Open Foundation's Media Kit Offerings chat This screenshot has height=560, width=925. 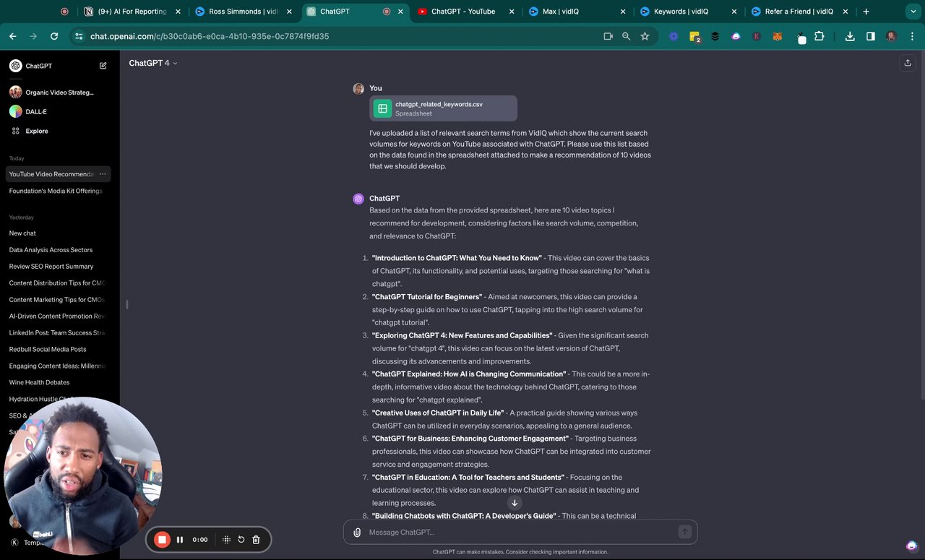(x=58, y=191)
